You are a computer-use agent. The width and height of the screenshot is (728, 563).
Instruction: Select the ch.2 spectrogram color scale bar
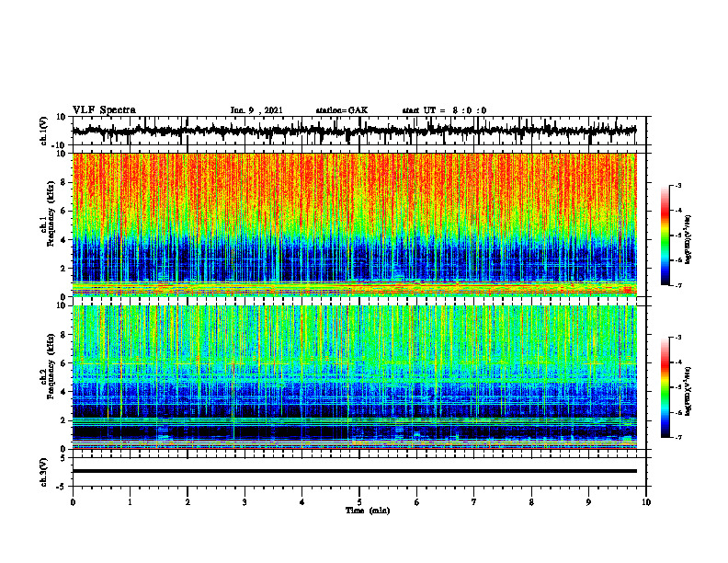tap(665, 387)
